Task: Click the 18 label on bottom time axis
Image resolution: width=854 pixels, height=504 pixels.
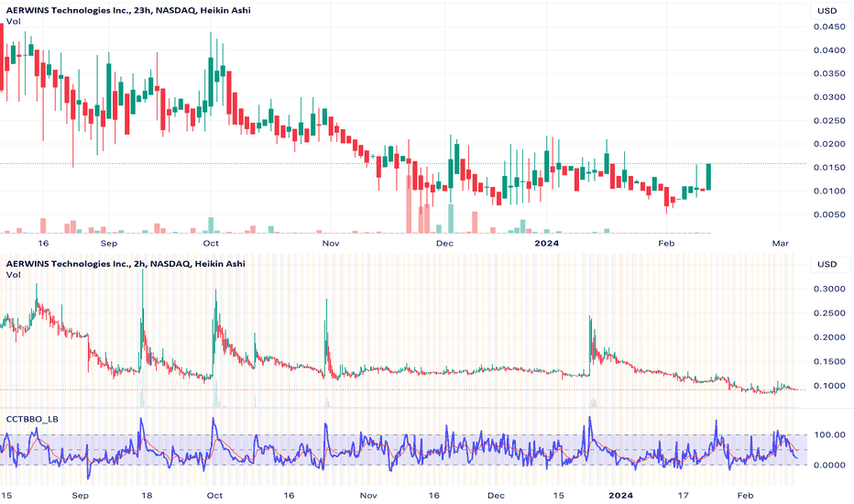Action: click(147, 495)
